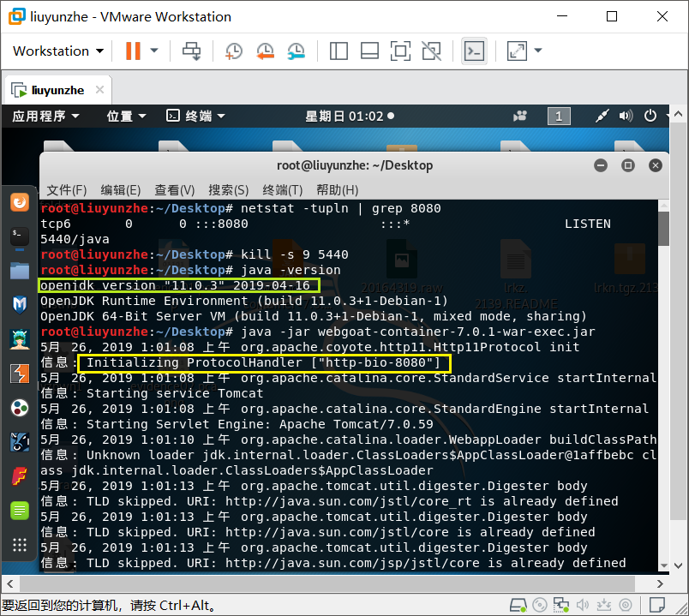This screenshot has height=616, width=689.
Task: Take a snapshot of the VM
Action: (234, 51)
